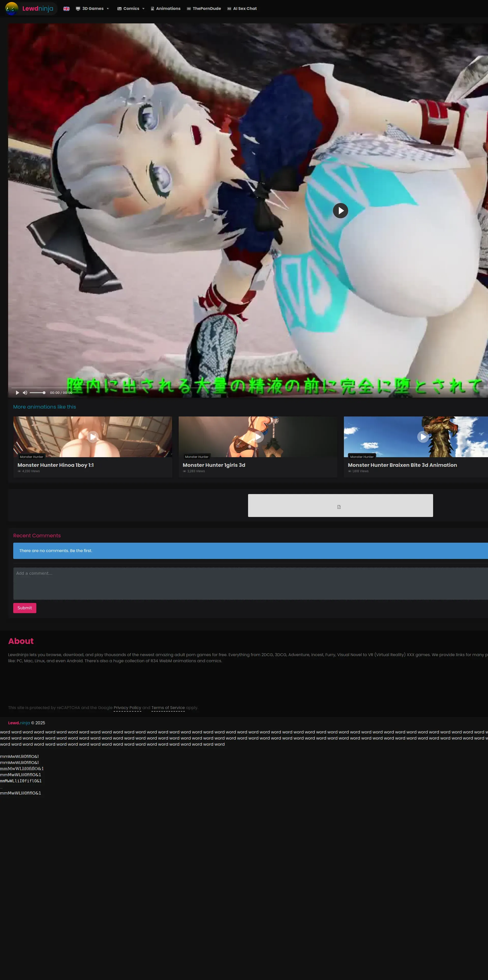Click play icon on 1girls 3d thumbnail
Screen dimensions: 488x980
[258, 437]
